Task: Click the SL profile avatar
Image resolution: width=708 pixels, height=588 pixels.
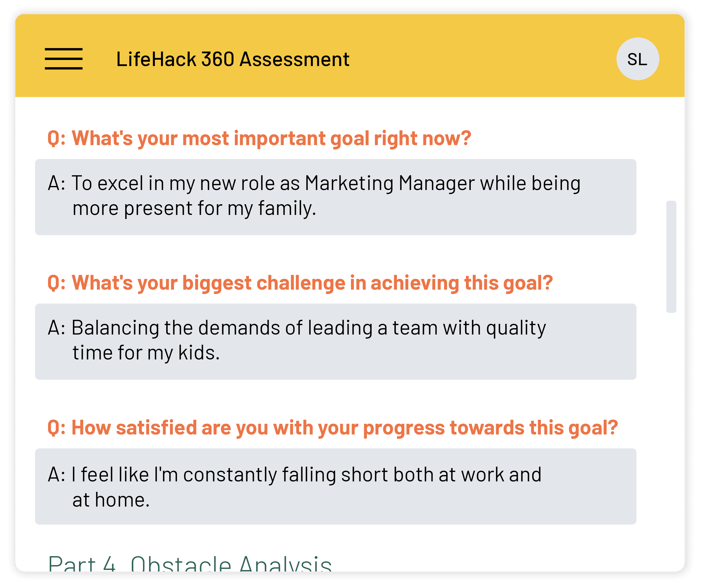Action: pyautogui.click(x=637, y=59)
